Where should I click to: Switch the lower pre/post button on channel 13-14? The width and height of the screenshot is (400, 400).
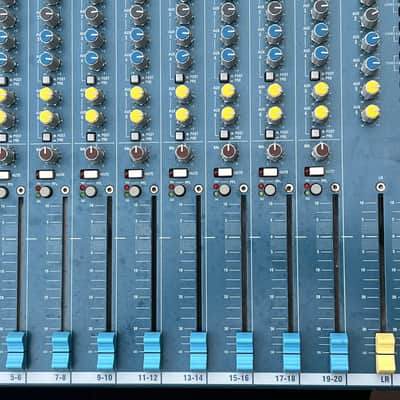[x=180, y=135]
